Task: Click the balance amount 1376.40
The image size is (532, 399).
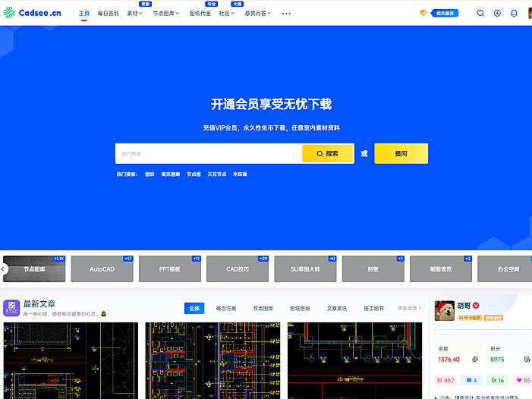Action: (449, 360)
